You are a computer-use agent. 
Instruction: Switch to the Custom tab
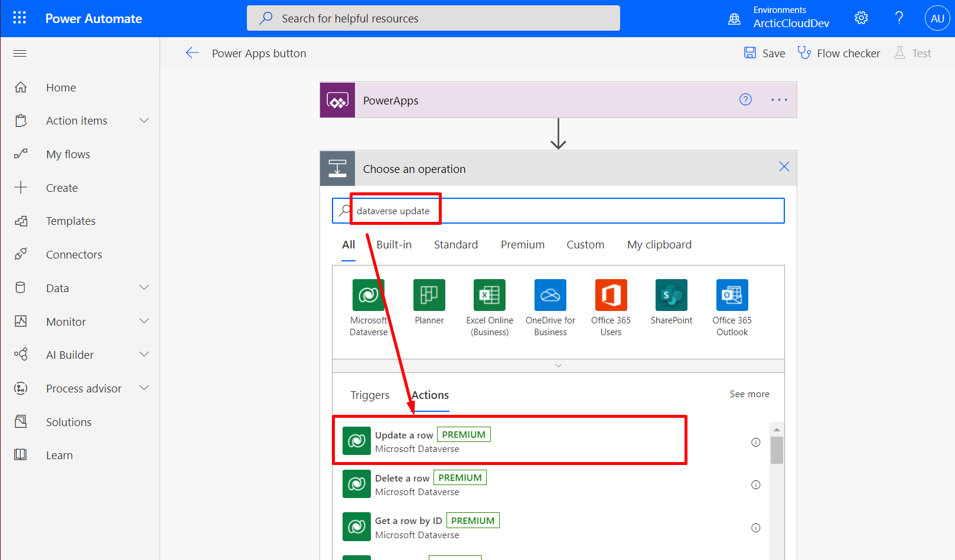585,245
